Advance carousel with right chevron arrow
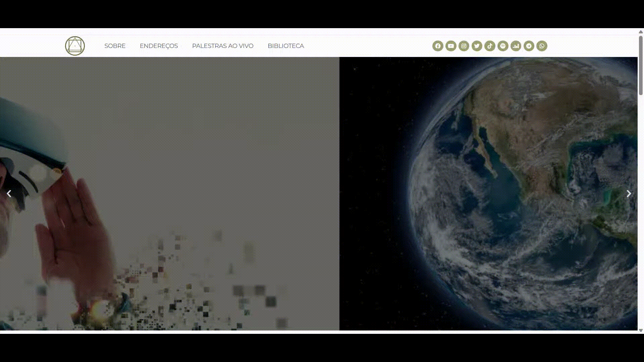Screen dimensions: 644x362 [629, 194]
